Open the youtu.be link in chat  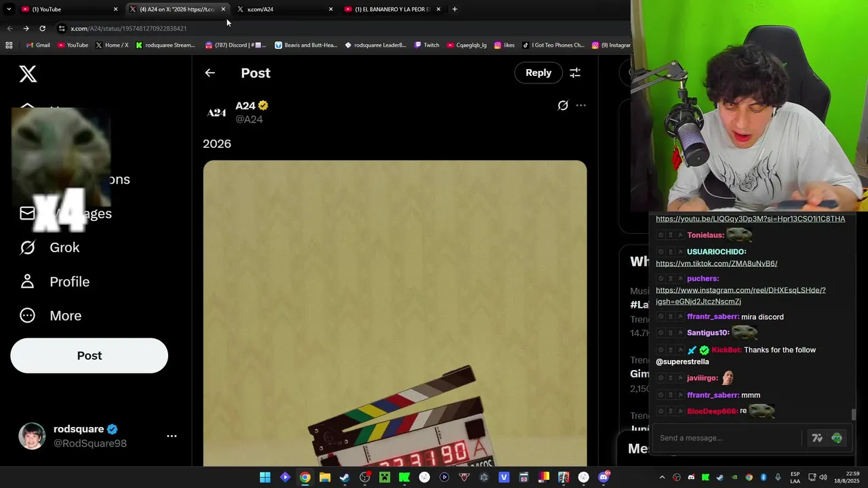[x=750, y=219]
